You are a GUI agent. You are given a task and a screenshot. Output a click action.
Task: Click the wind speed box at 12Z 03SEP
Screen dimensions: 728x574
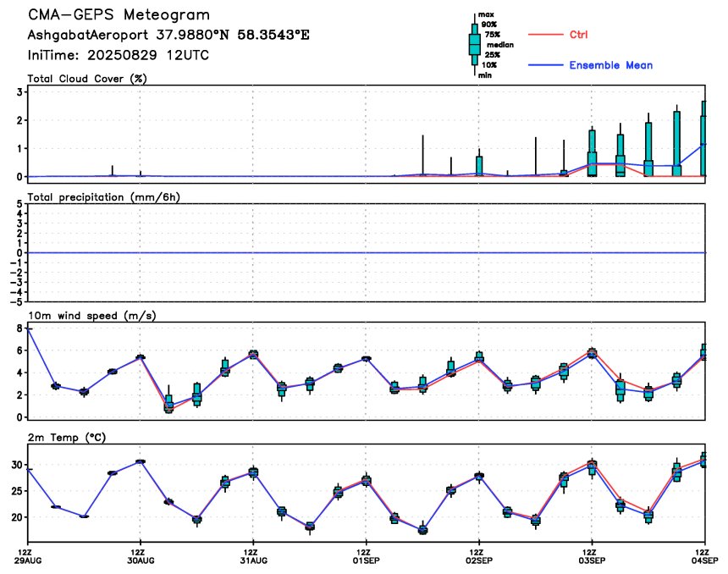coord(592,353)
